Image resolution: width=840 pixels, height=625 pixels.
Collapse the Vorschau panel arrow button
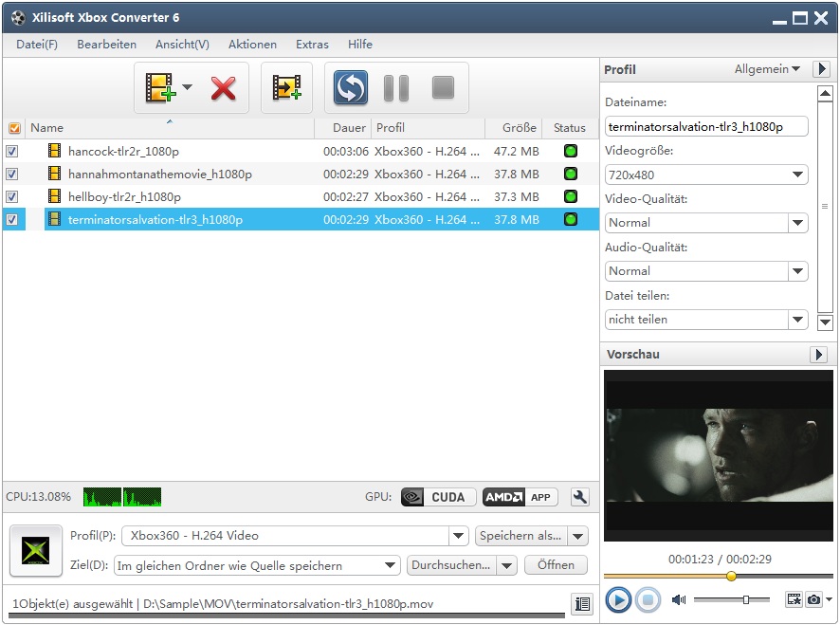tap(818, 355)
